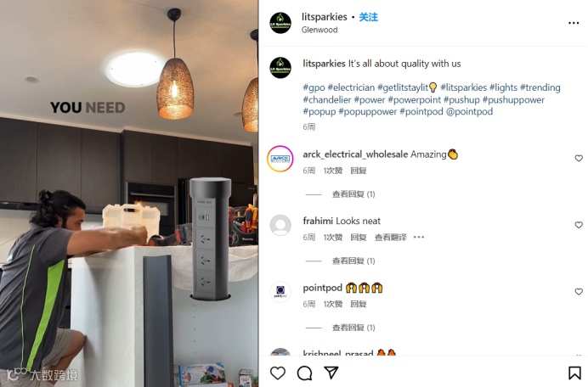Reply to arck_electrical_wholesale's comment
Viewport: 588px width, 387px height.
(x=358, y=171)
